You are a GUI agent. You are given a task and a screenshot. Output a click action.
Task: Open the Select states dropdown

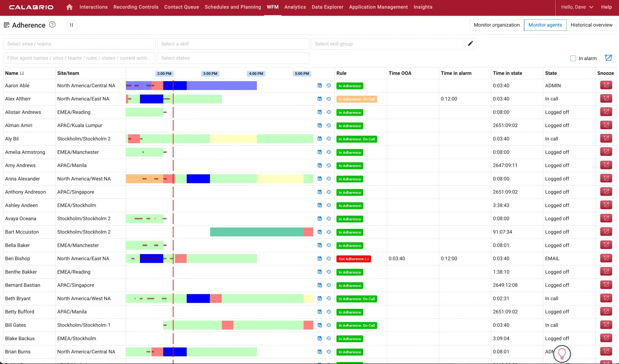[233, 58]
